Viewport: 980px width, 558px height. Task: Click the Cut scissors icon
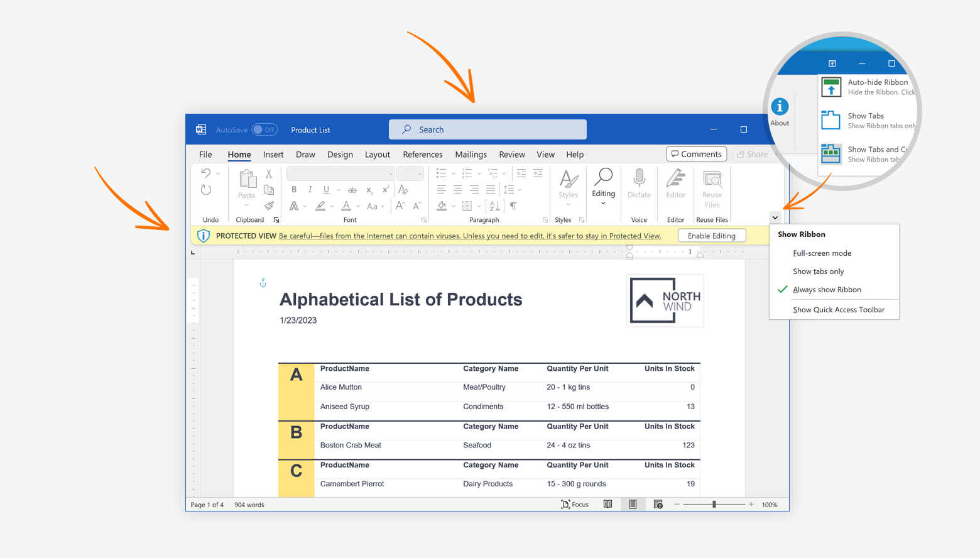click(269, 173)
